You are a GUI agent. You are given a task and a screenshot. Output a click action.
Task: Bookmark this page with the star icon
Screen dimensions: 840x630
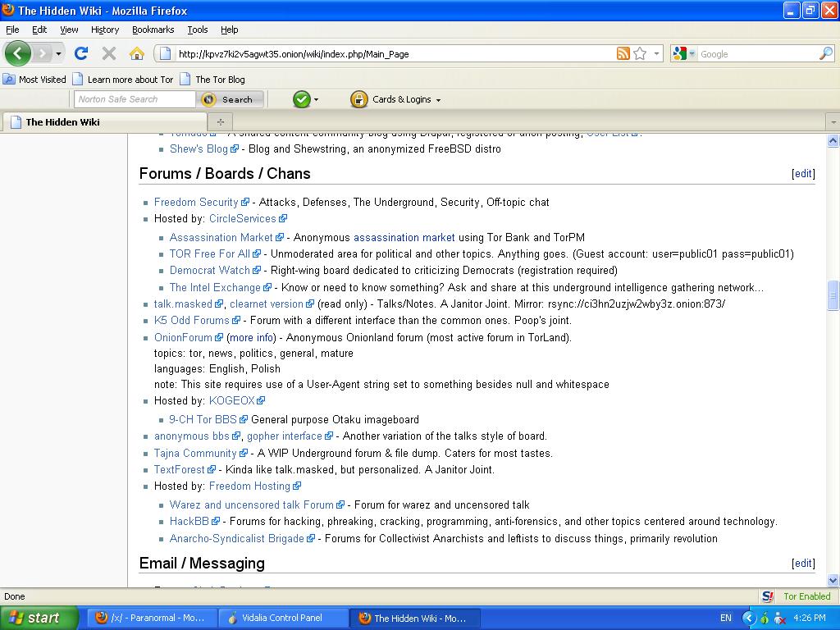[x=640, y=53]
